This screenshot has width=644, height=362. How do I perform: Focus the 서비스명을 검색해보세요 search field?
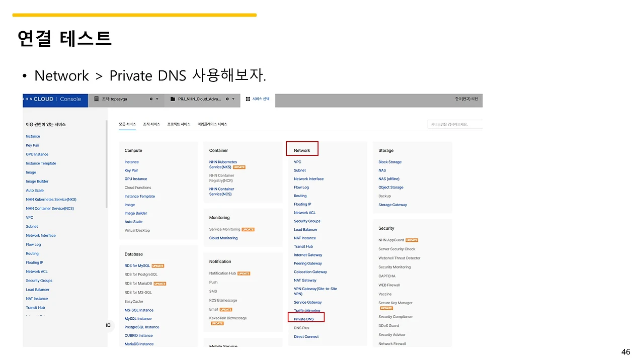point(455,124)
